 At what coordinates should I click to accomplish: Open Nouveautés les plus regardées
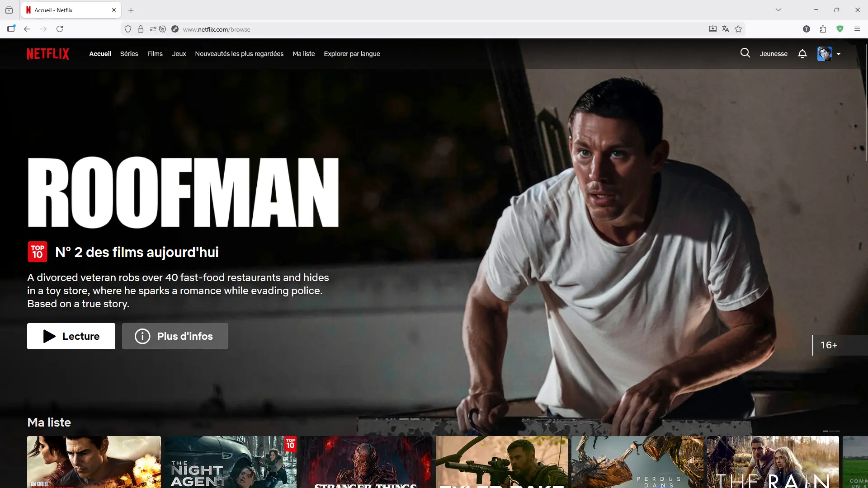click(x=239, y=54)
